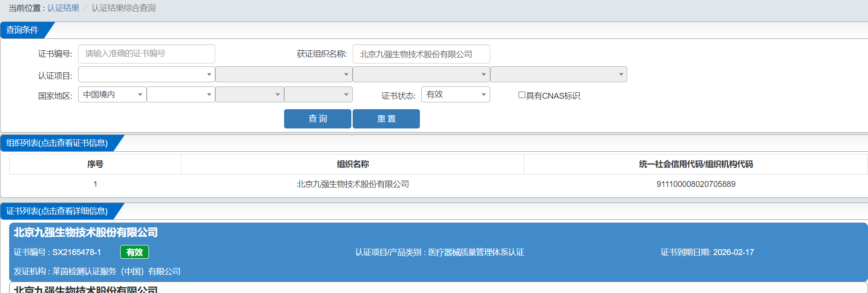The height and width of the screenshot is (293, 868).
Task: Select organization row 北京九强生物技术股份有限公司 in table
Action: (353, 184)
